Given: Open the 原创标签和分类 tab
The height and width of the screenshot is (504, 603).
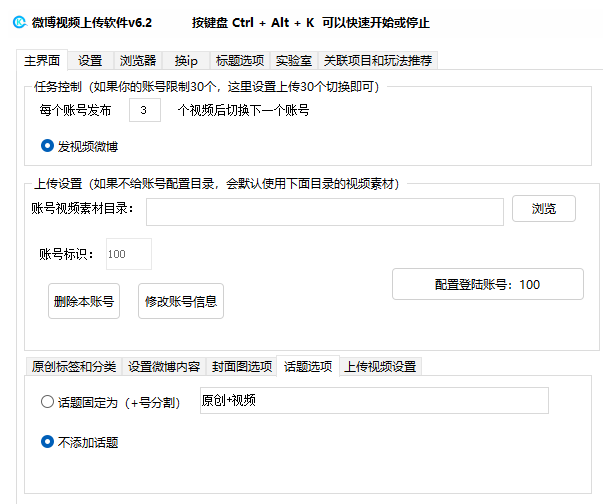Looking at the screenshot, I should click(74, 366).
